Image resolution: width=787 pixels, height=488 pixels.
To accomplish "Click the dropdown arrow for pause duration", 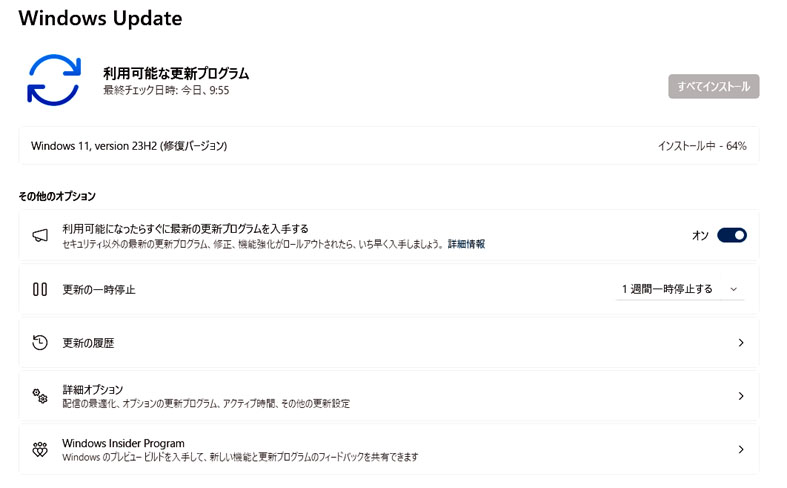I will click(733, 289).
